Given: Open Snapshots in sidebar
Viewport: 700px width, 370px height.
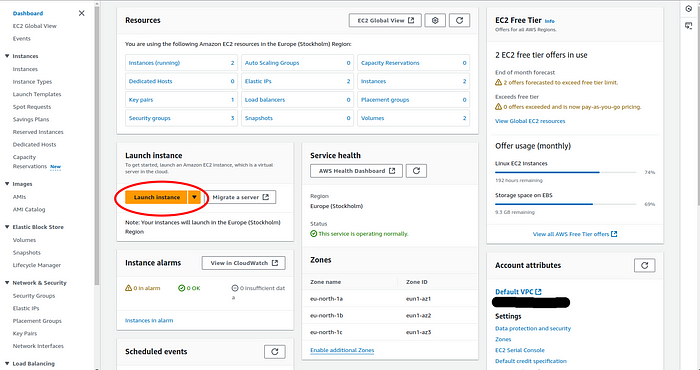Looking at the screenshot, I should coord(26,253).
